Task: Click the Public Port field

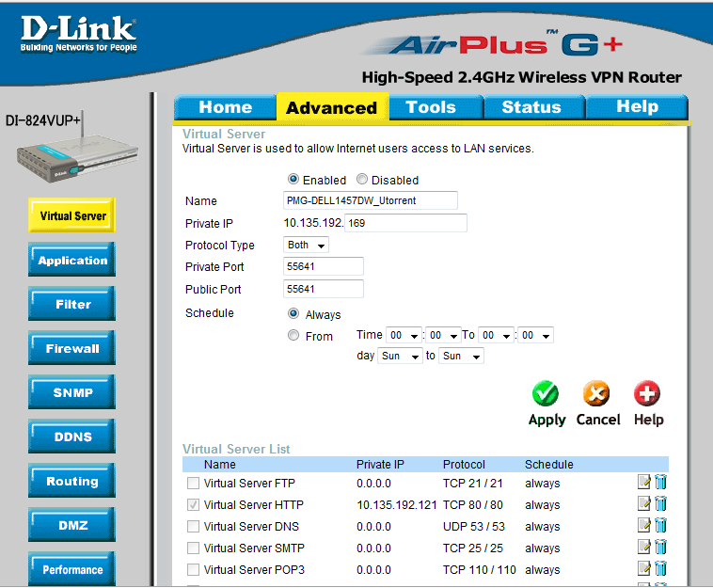Action: click(324, 289)
